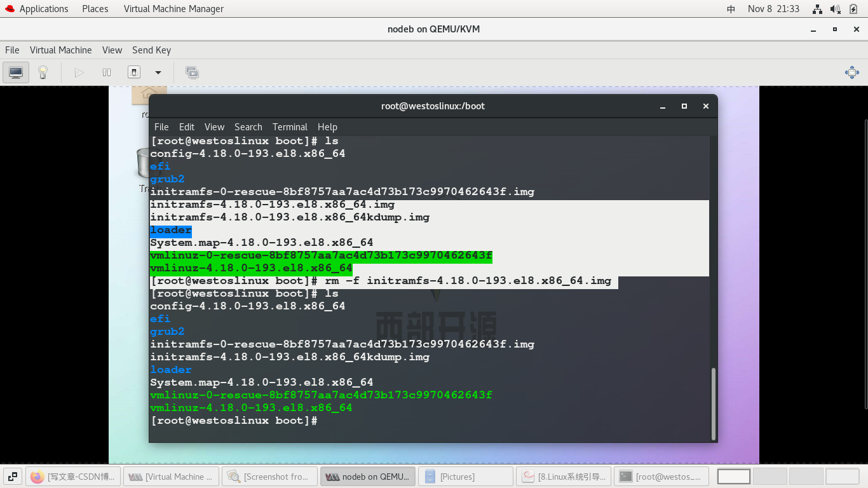The image size is (868, 488).
Task: Click the muted volume icon in top bar
Action: 834,8
